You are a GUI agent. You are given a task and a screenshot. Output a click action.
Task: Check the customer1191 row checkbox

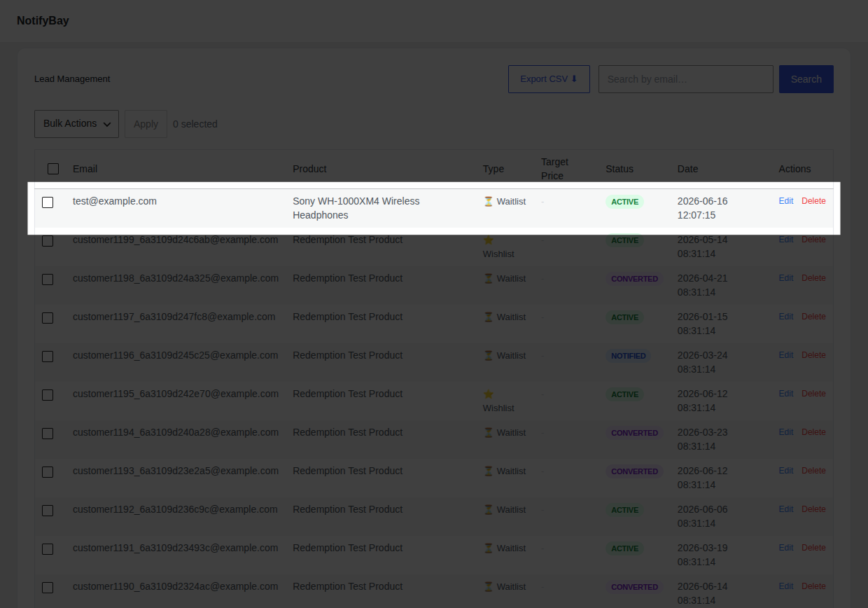pyautogui.click(x=48, y=549)
